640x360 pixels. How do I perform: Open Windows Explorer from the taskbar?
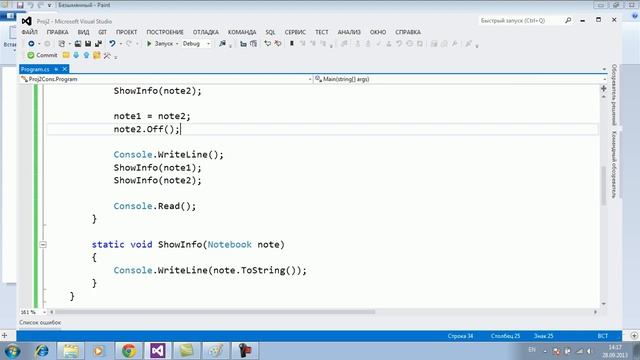pos(71,351)
